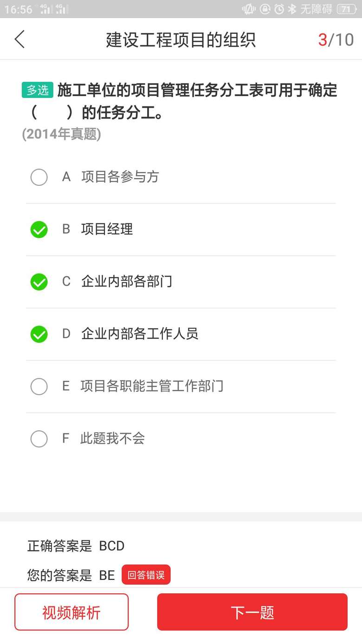362x644 pixels.
Task: Toggle option D 企业内部各工作人员
Action: [x=39, y=334]
